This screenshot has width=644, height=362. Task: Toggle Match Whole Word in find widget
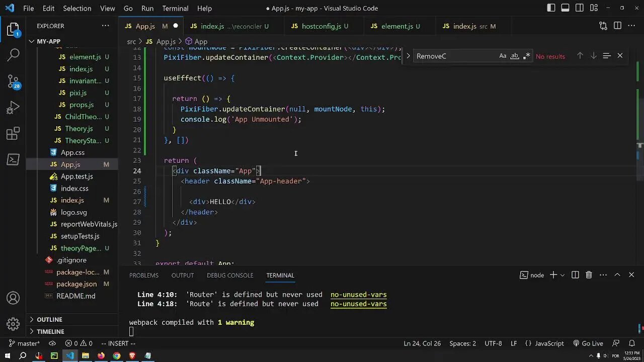[x=514, y=56]
